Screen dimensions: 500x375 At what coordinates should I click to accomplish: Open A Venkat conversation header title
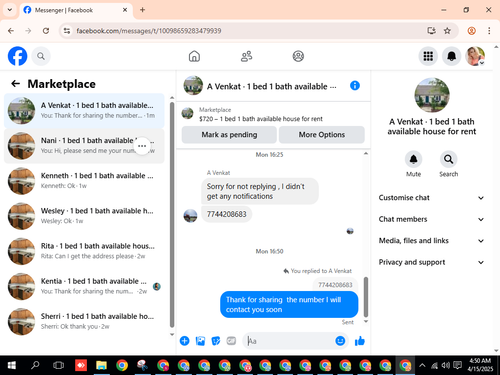[272, 86]
